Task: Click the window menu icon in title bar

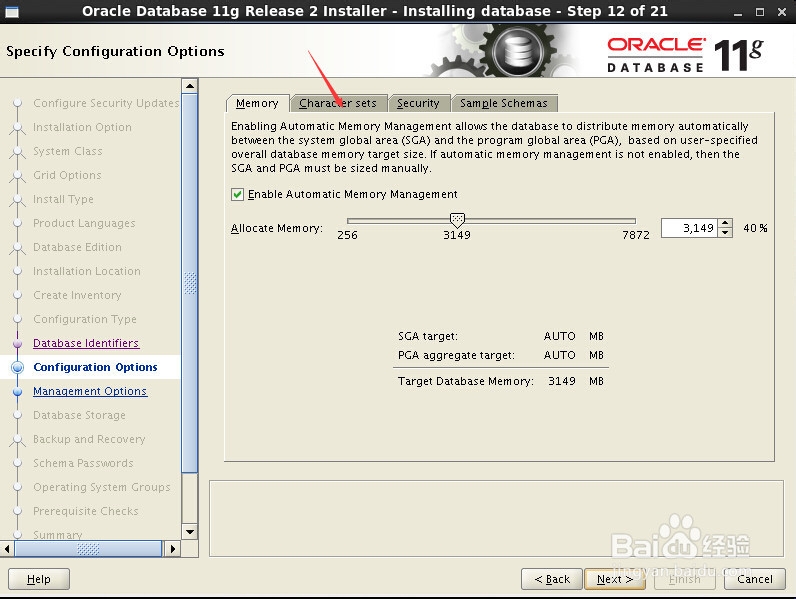Action: pos(12,12)
